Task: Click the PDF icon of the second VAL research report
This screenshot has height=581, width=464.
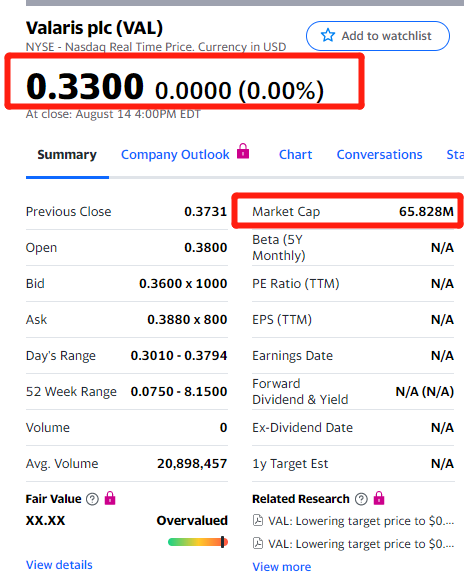Action: 258,543
